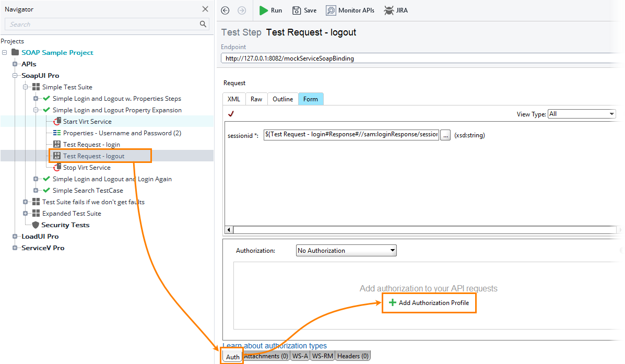This screenshot has width=625, height=364.
Task: Expand the APIs node
Action: point(15,64)
